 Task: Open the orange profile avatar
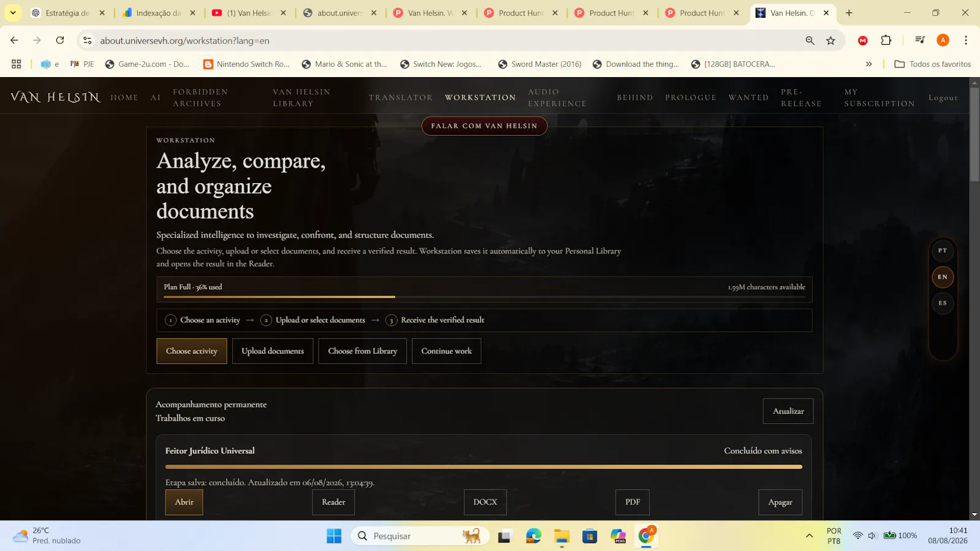(943, 40)
